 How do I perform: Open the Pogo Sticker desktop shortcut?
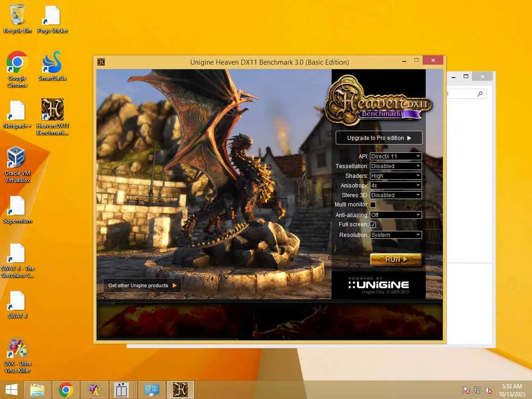tap(53, 19)
